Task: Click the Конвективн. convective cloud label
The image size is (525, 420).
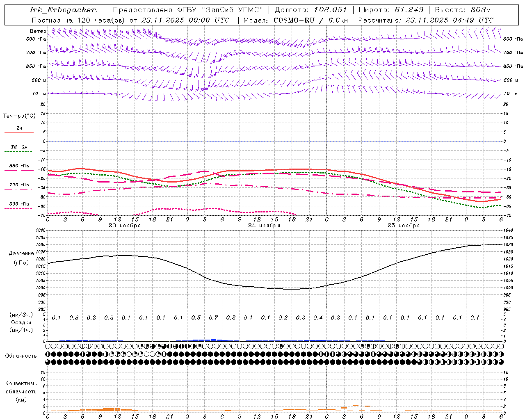Action: pos(21,383)
